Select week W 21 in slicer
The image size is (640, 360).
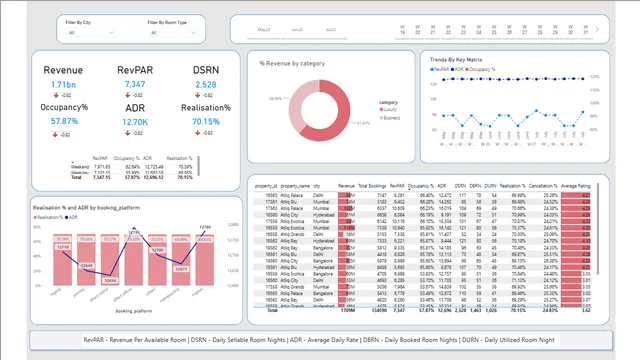pyautogui.click(x=433, y=29)
